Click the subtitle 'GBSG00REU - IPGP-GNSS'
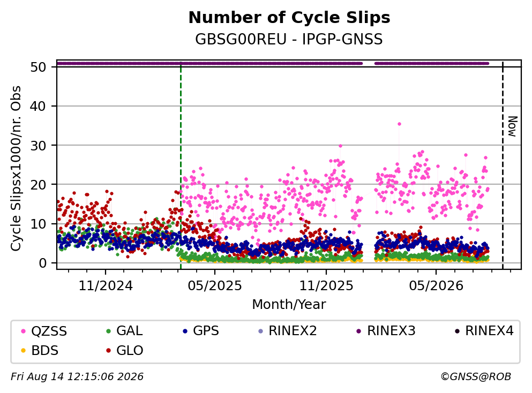 (x=289, y=39)
